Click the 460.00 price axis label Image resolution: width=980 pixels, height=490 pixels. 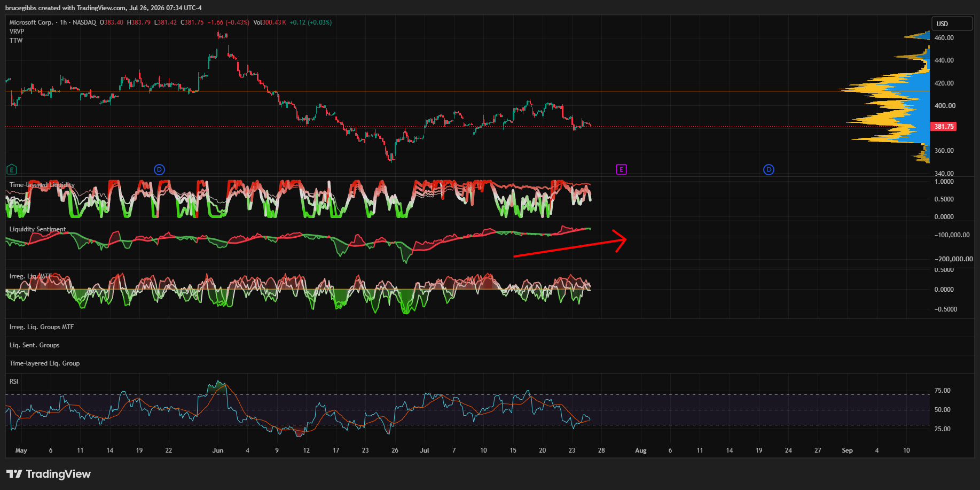pyautogui.click(x=944, y=38)
